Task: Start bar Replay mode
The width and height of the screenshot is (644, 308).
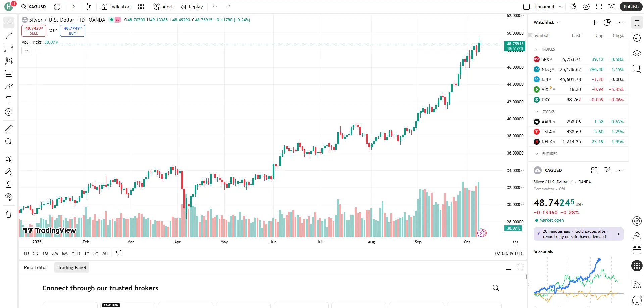Action: click(192, 7)
